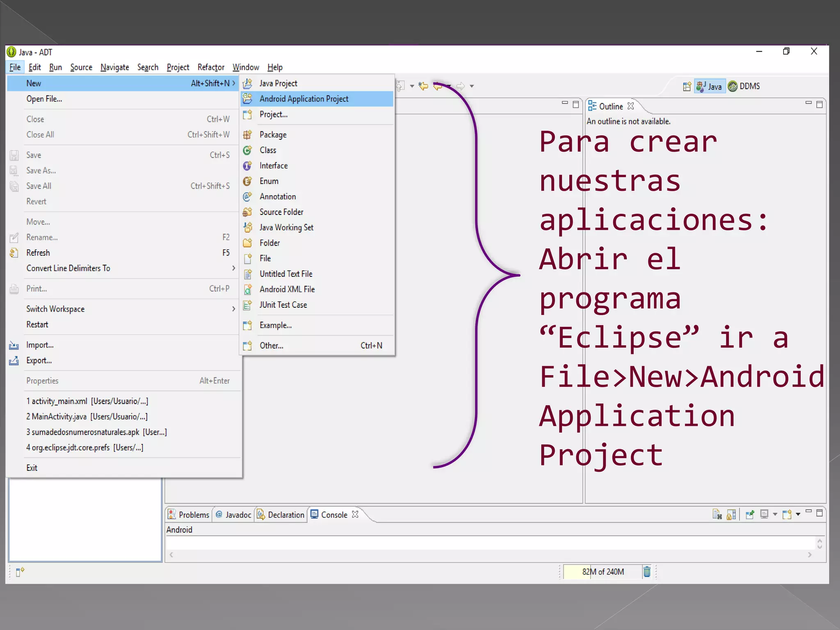
Task: Minimize the Outline view panel
Action: (x=808, y=104)
